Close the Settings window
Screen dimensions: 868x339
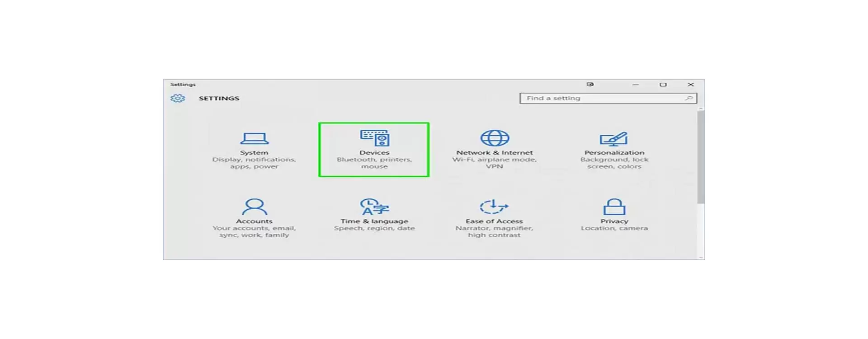pos(690,85)
